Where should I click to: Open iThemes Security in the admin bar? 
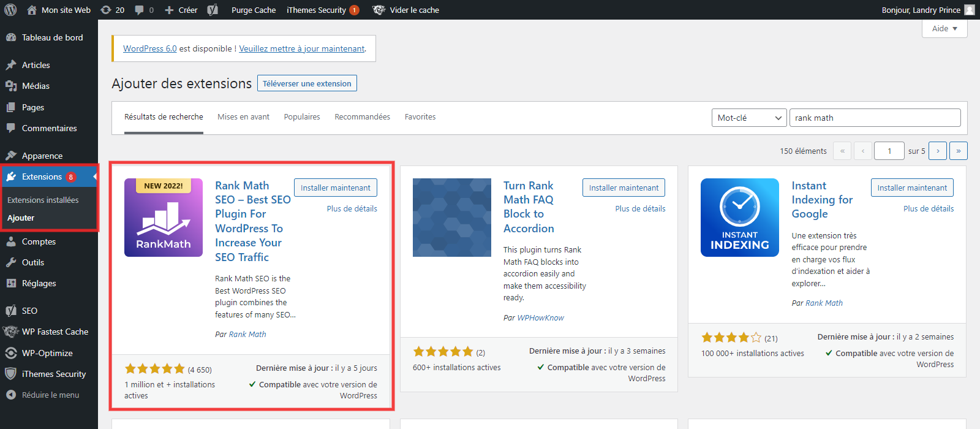point(323,10)
